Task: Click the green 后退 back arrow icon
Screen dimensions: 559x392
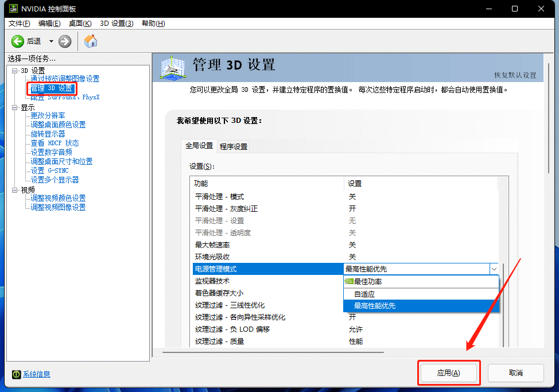Action: pyautogui.click(x=18, y=41)
